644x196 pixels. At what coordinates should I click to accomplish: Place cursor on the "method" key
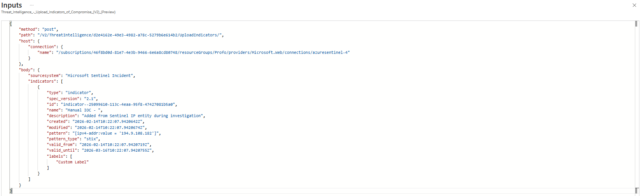click(28, 30)
